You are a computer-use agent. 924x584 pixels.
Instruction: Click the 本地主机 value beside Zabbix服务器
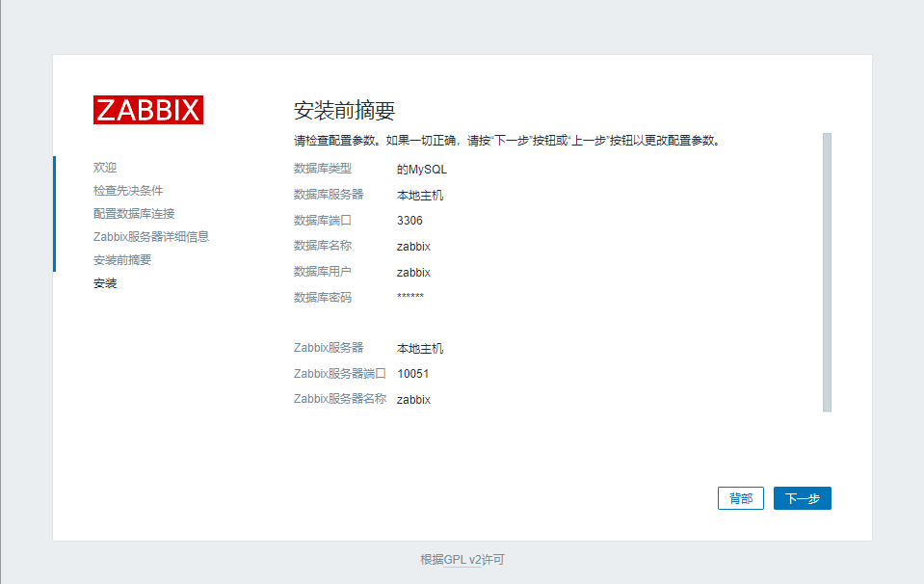419,349
